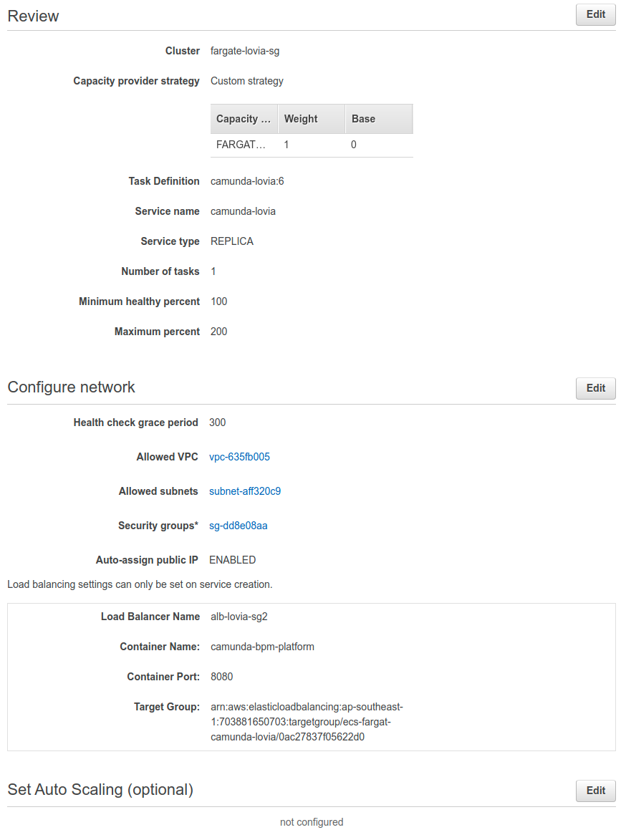Click Edit button for Configure network section

595,388
